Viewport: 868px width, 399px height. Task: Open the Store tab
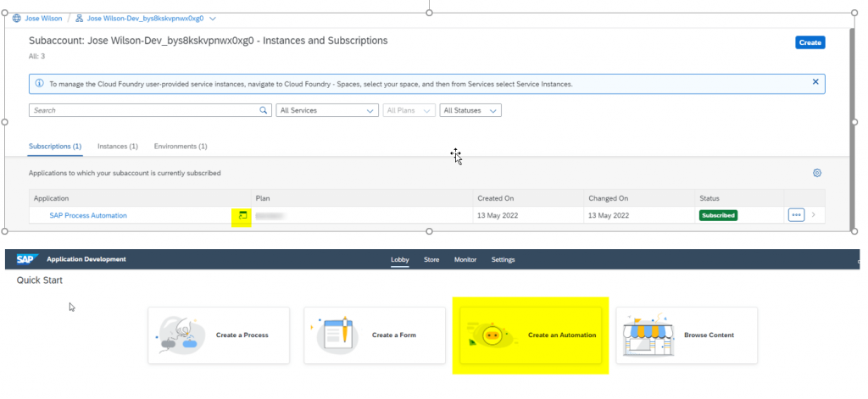point(431,259)
